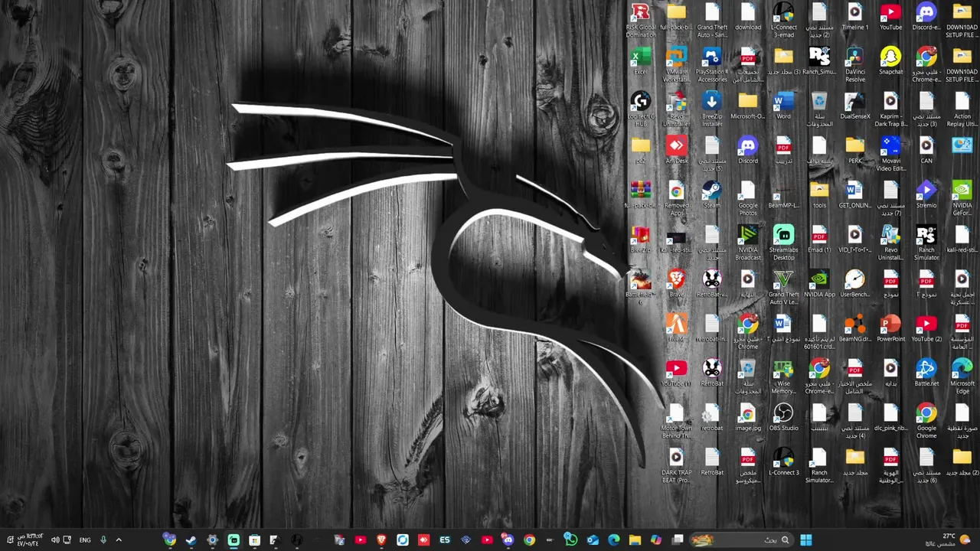Open Streamlabs Desktop shortcut
Screen dimensions: 980x551
[783, 243]
